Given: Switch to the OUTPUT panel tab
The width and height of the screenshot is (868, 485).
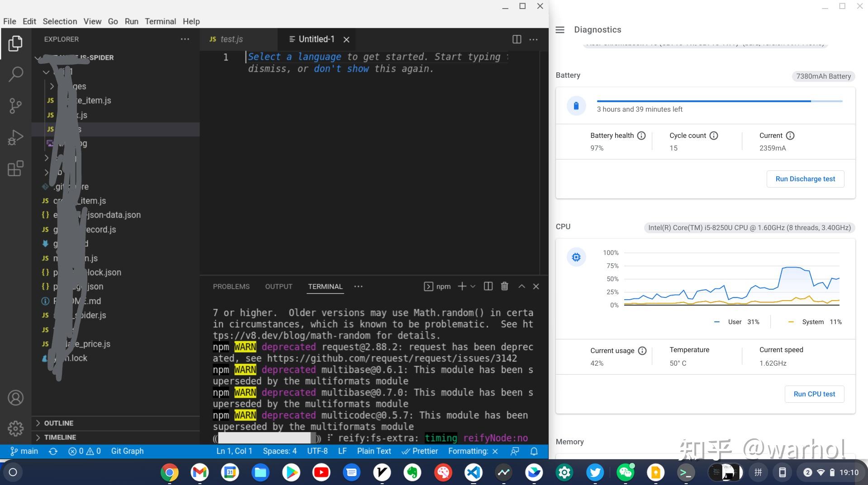Looking at the screenshot, I should click(x=279, y=287).
